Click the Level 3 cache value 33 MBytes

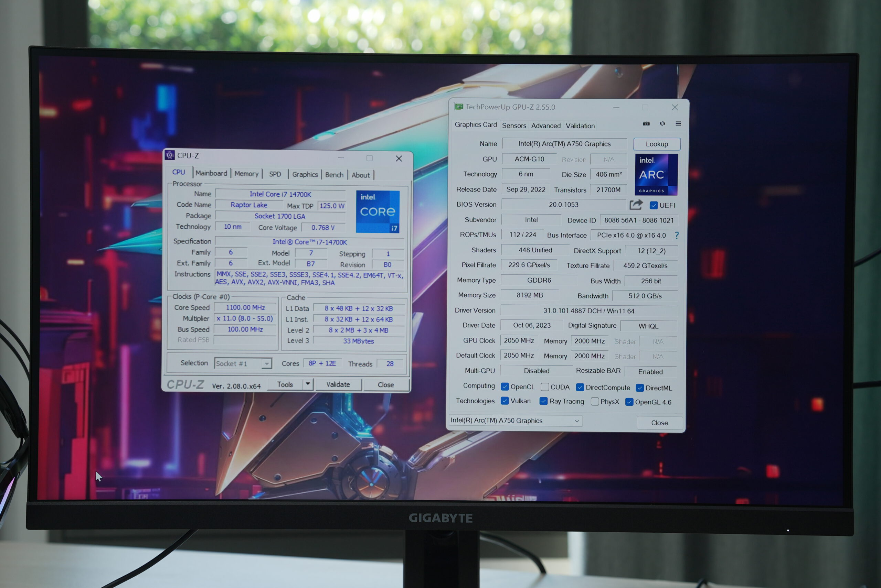[358, 341]
